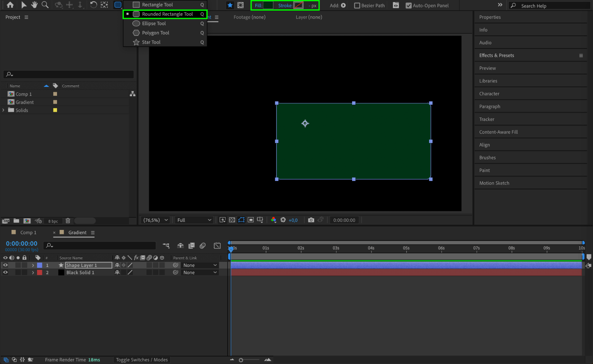Create new folder in Project panel
This screenshot has height=364, width=593.
pos(16,221)
